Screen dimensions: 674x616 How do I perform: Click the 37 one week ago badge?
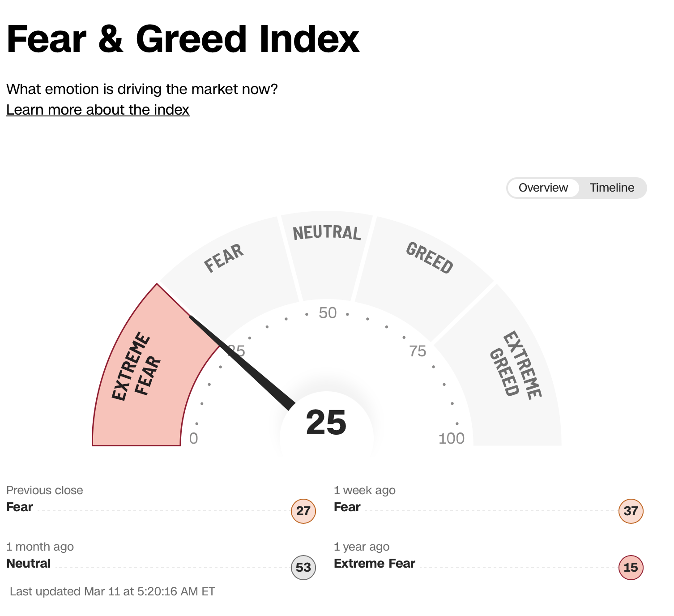pos(631,511)
